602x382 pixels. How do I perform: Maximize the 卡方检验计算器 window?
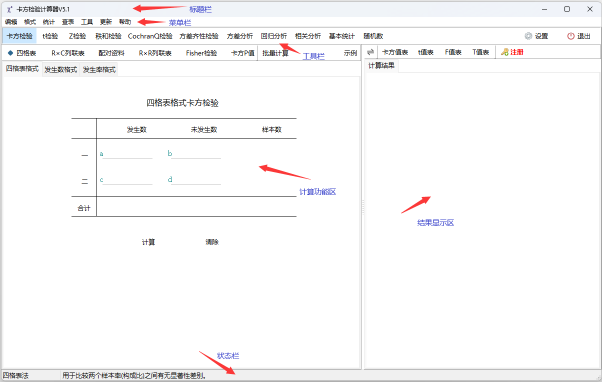tap(567, 9)
